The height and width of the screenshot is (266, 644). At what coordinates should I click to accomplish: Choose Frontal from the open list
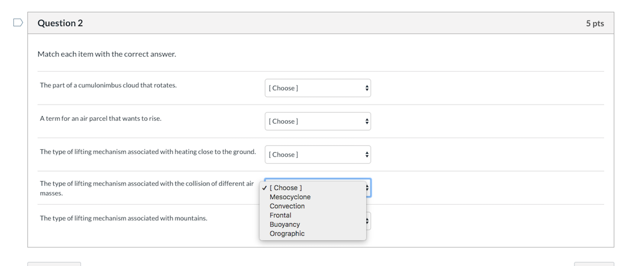point(313,215)
